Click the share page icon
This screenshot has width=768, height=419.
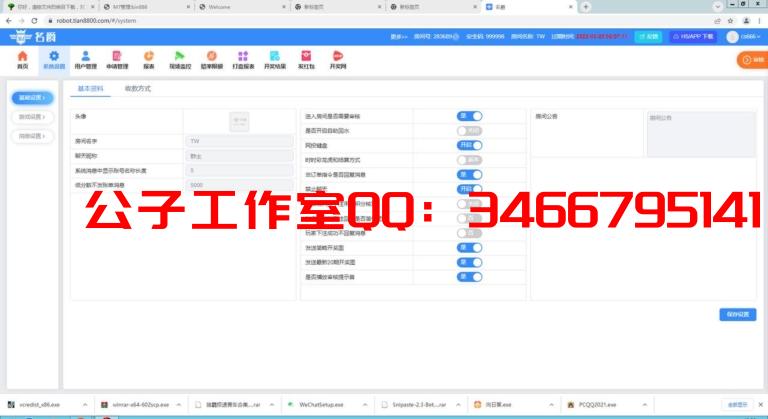click(718, 21)
